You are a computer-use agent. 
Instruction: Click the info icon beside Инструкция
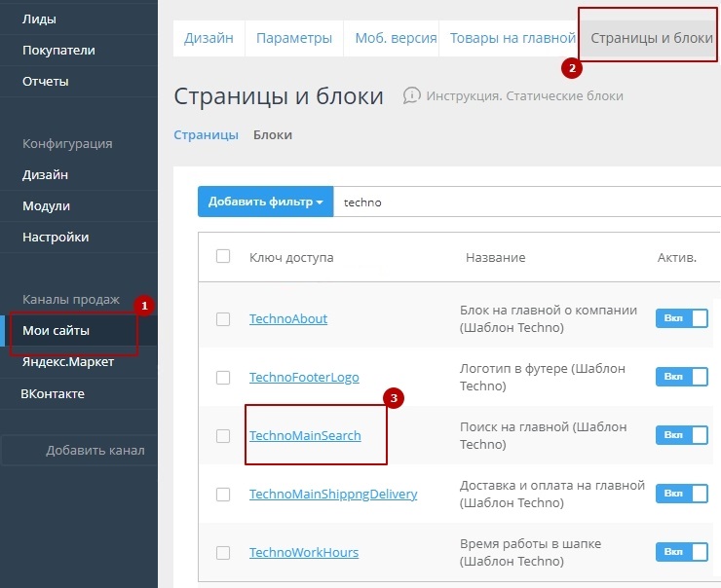coord(411,95)
